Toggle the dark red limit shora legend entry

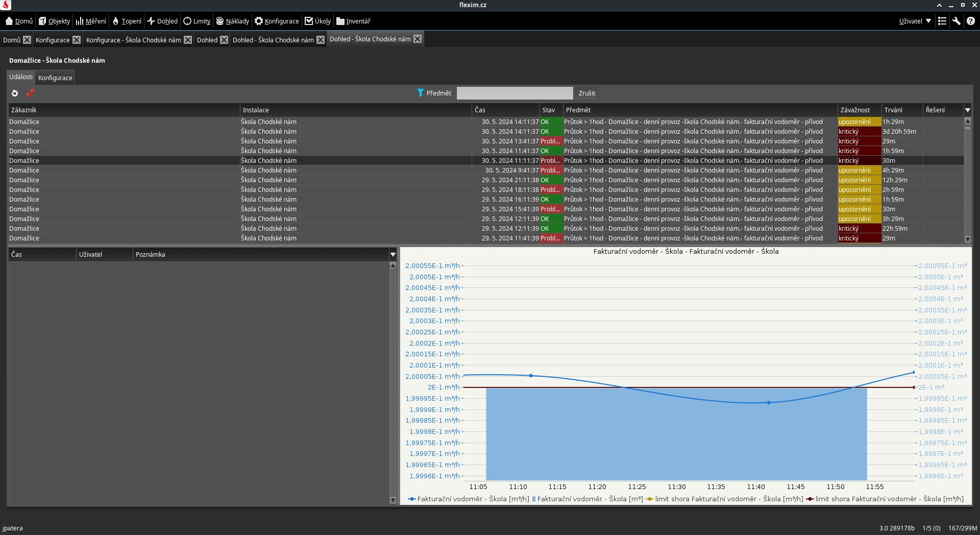click(885, 499)
